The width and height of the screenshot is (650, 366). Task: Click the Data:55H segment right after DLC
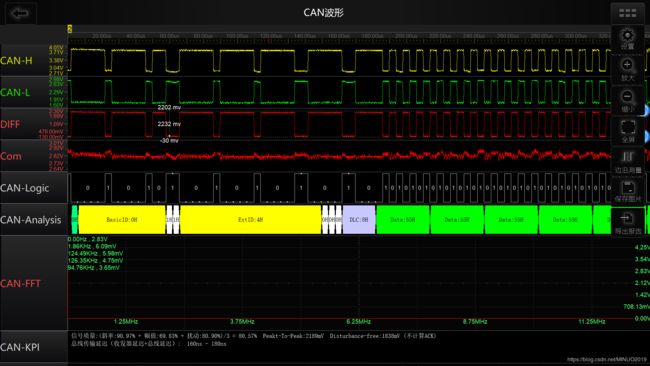click(403, 220)
